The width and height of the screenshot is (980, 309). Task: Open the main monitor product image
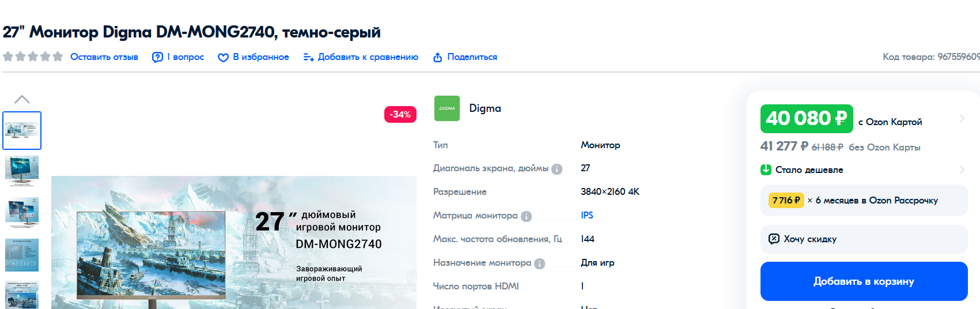[234, 242]
